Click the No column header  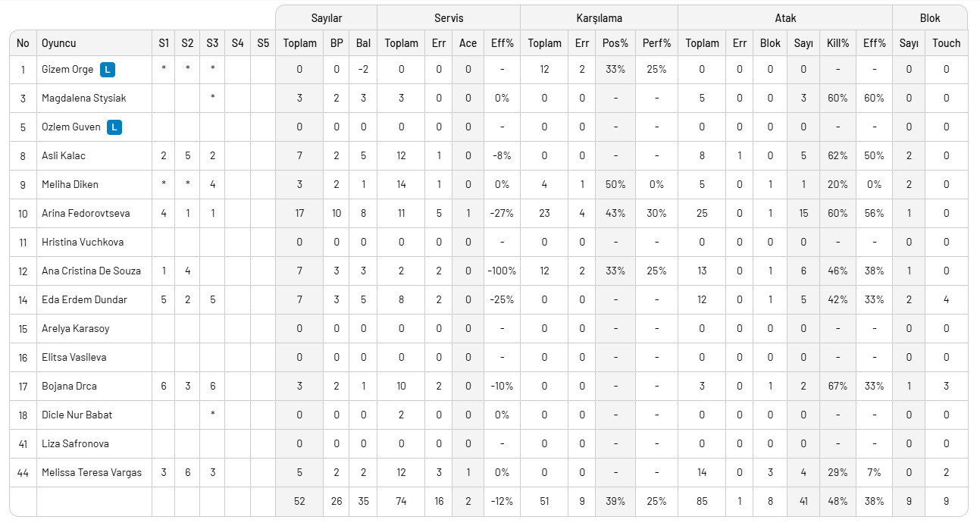point(23,43)
